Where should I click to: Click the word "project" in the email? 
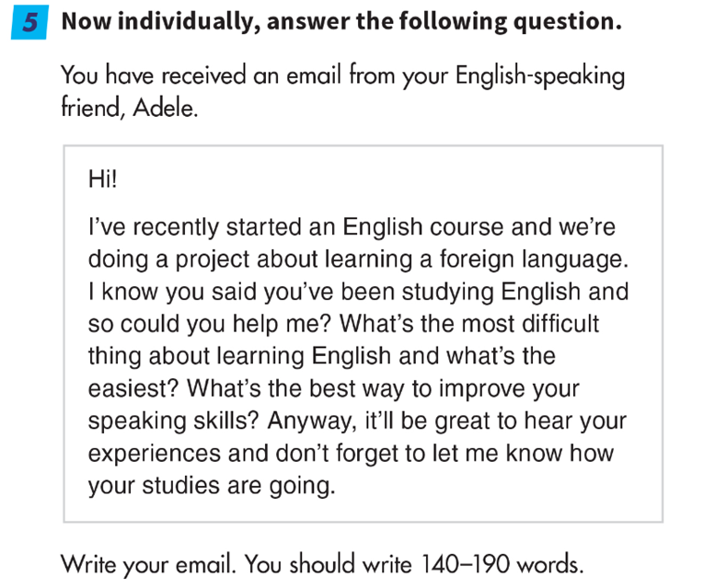(x=204, y=259)
